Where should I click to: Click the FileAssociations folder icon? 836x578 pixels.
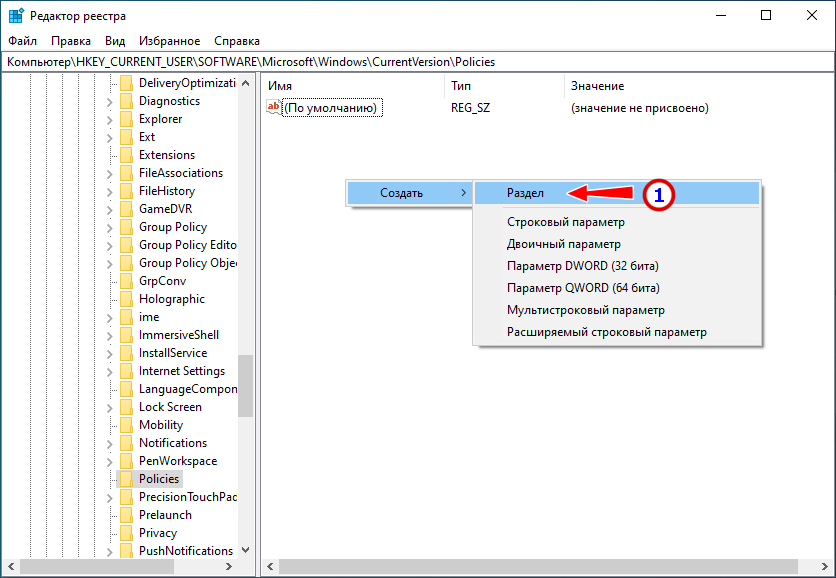(x=126, y=173)
